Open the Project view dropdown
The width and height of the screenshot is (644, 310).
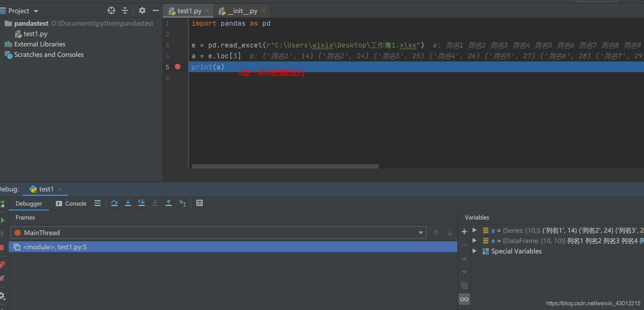pos(36,11)
